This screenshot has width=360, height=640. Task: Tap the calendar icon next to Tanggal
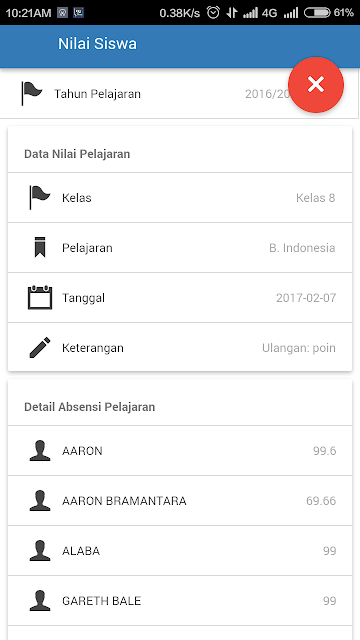pos(40,298)
